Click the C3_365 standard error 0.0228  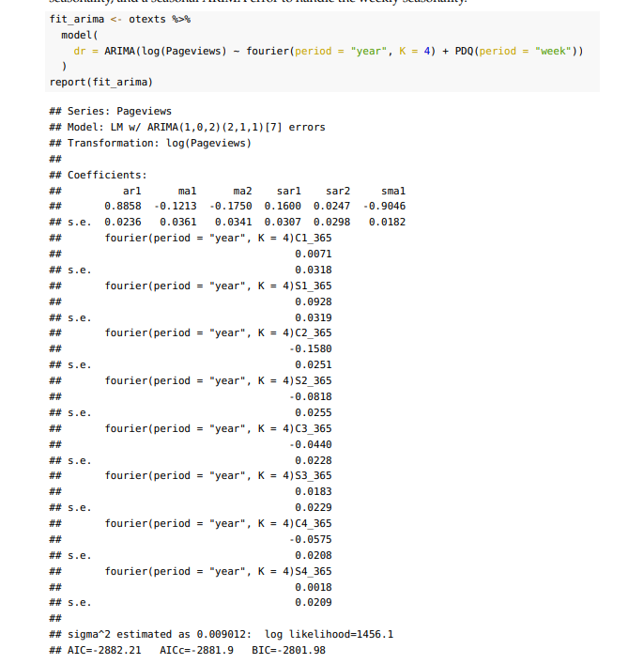(314, 461)
